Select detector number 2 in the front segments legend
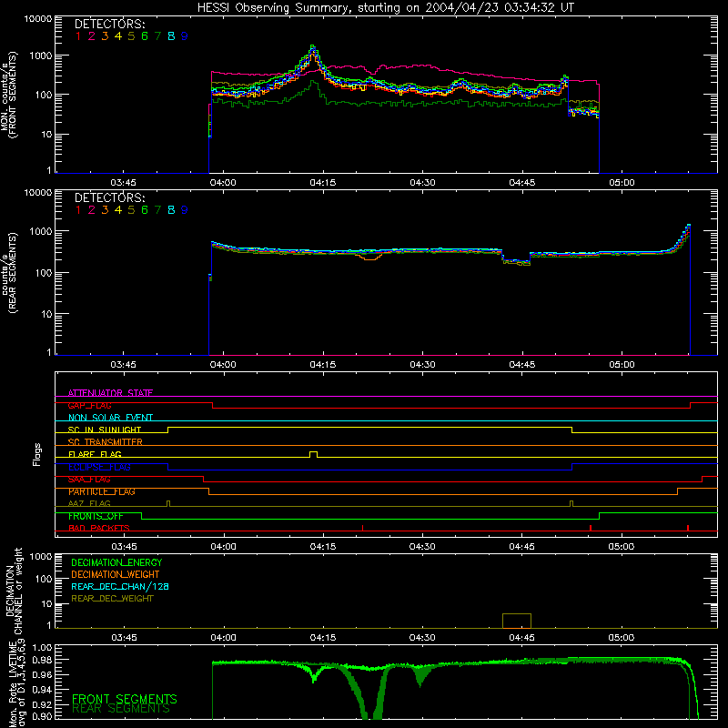 92,36
